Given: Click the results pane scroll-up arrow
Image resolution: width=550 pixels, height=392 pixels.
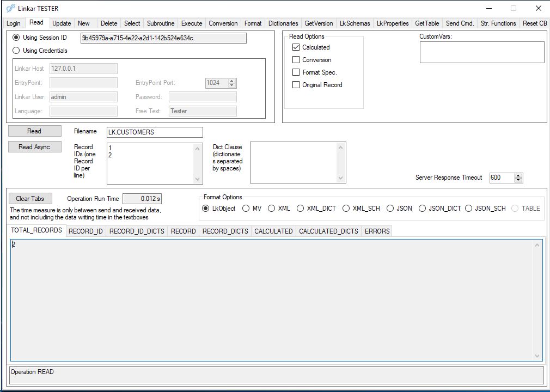Looking at the screenshot, I should [x=537, y=245].
